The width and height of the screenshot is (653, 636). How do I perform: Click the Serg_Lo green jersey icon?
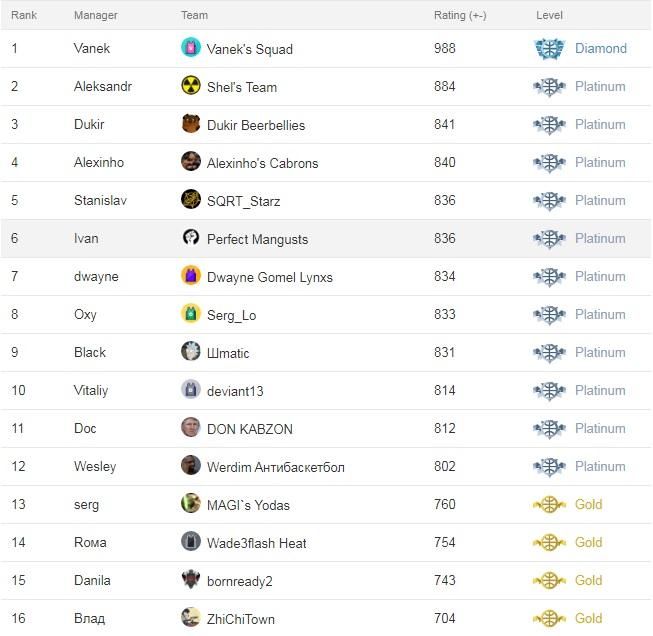click(x=191, y=313)
